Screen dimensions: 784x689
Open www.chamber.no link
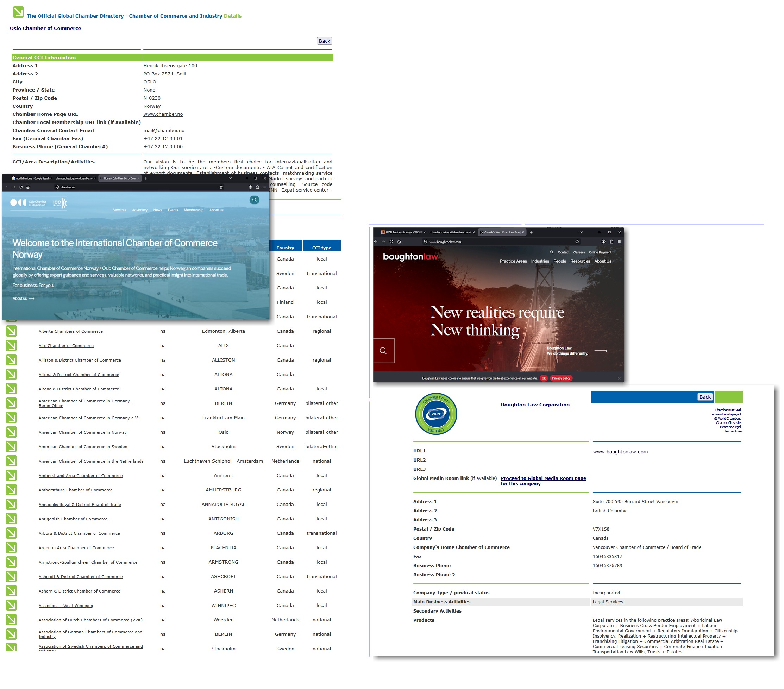point(163,114)
